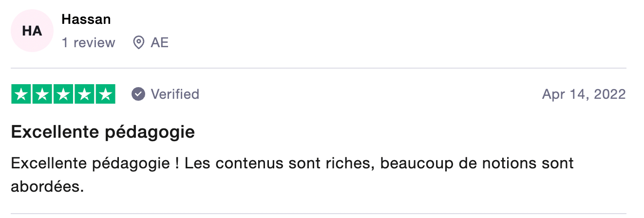Click the Verified checkmark badge icon
Viewport: 644px width, 218px height.
click(138, 94)
